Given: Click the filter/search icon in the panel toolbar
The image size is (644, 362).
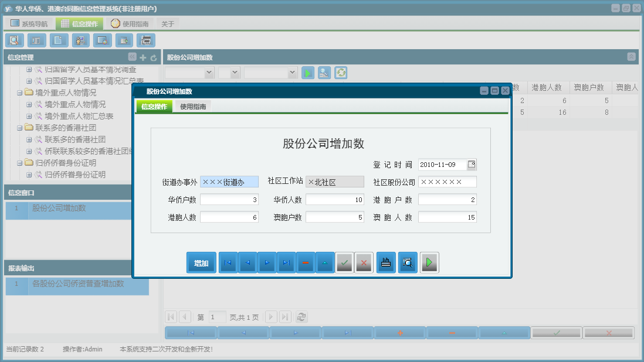Looking at the screenshot, I should 325,73.
